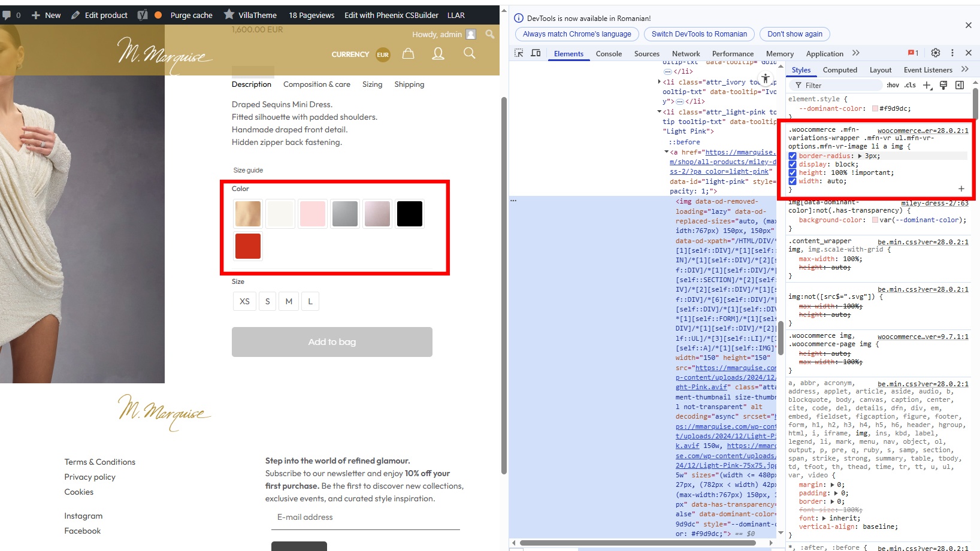The width and height of the screenshot is (980, 551).
Task: Open the shopping bag in site header
Action: coord(408,54)
